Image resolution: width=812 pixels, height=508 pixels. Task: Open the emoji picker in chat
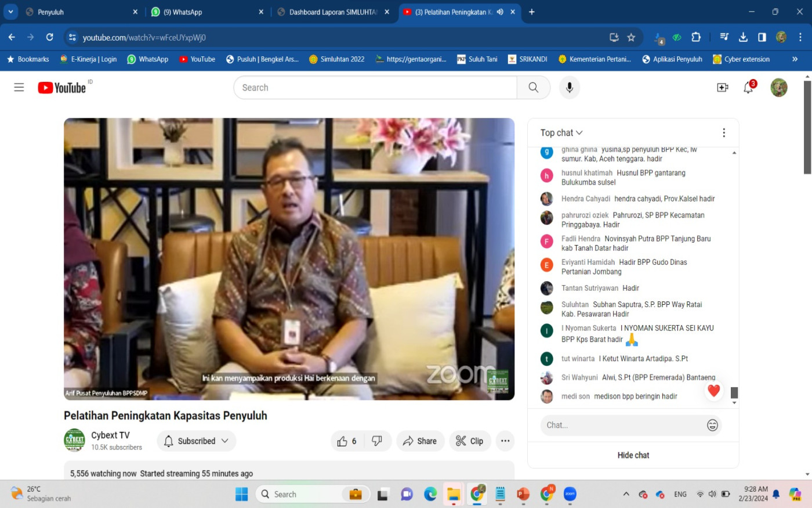712,426
